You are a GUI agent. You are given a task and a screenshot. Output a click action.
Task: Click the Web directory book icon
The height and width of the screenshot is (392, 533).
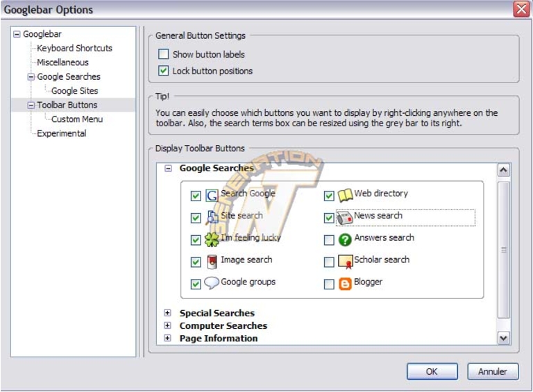[x=345, y=196]
